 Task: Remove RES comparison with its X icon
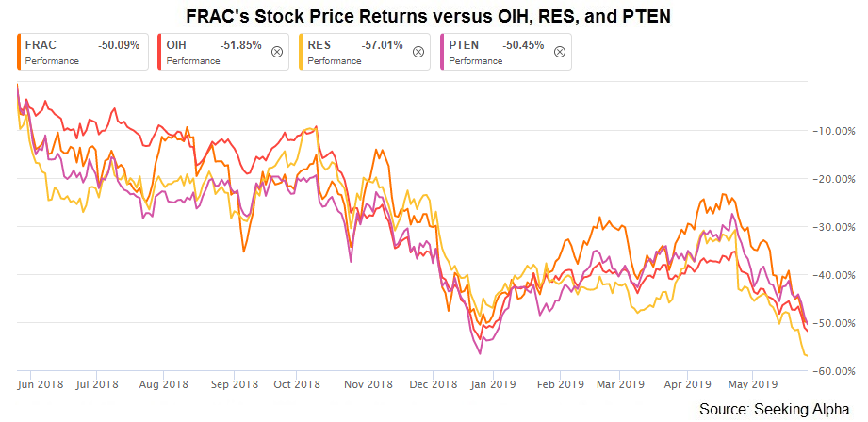418,52
